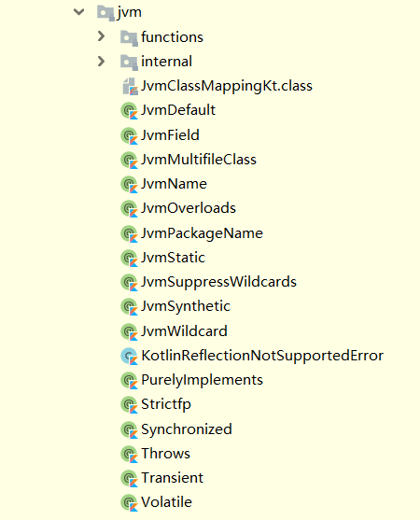Select the functions folder label
Image resolution: width=420 pixels, height=520 pixels.
(172, 37)
